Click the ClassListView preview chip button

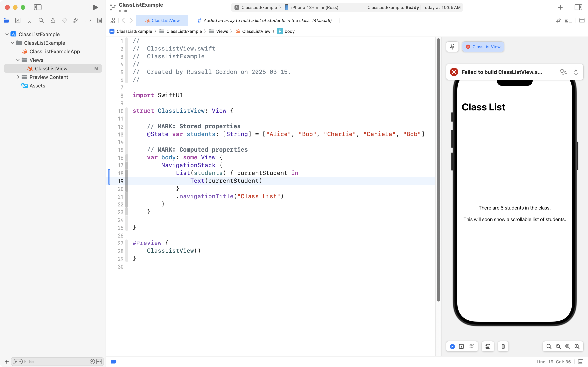[483, 47]
